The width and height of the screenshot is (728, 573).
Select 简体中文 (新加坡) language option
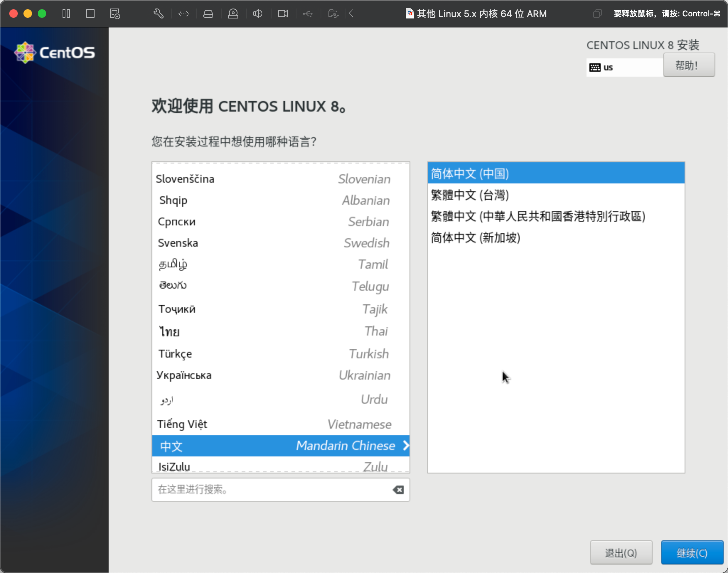477,237
